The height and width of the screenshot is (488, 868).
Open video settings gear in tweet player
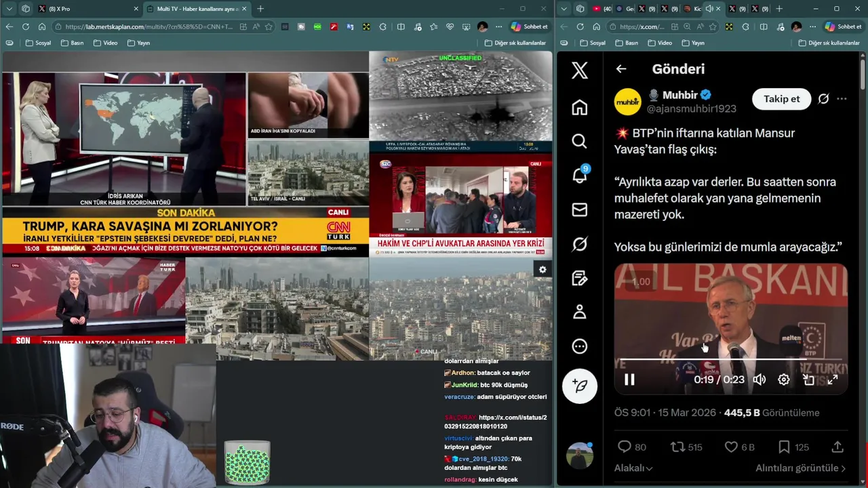click(784, 380)
